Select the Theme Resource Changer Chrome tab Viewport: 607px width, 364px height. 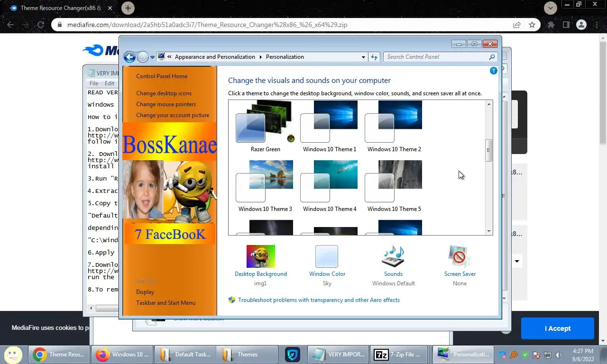click(x=60, y=8)
